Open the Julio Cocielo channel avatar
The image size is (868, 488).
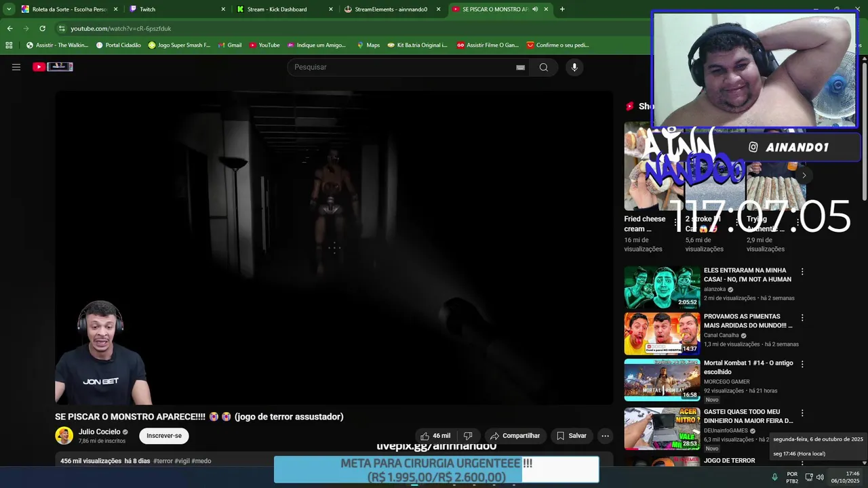point(64,436)
